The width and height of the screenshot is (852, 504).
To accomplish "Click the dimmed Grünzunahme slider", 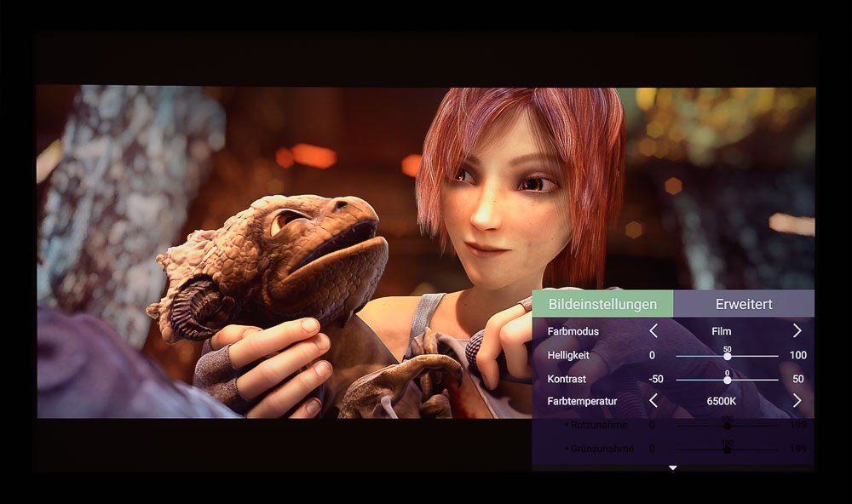I will pos(727,450).
